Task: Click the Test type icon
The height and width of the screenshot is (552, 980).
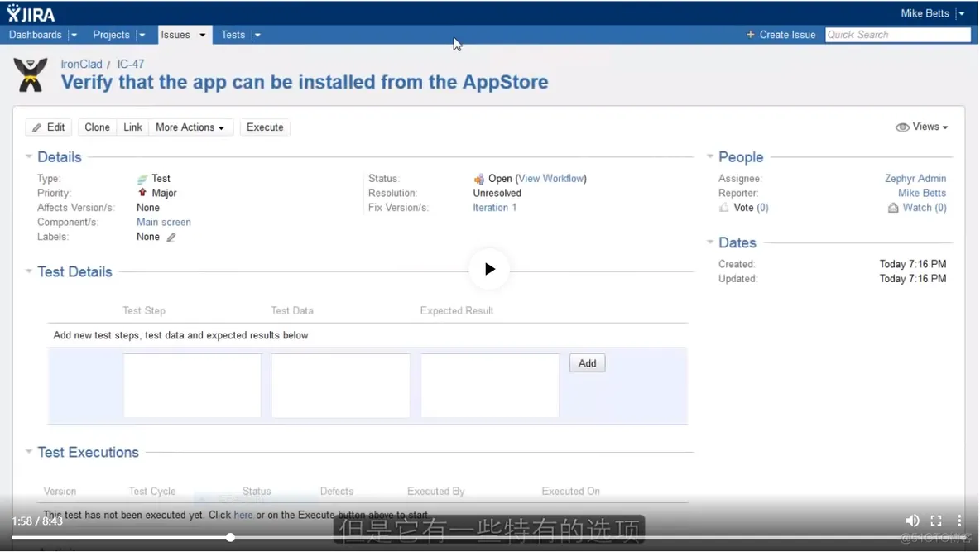Action: [x=142, y=179]
